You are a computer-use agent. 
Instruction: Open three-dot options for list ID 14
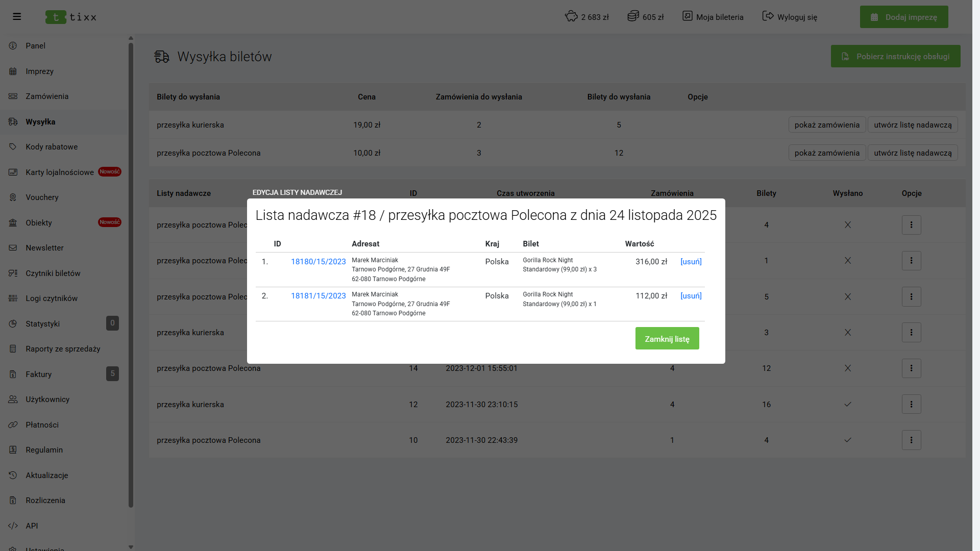911,368
